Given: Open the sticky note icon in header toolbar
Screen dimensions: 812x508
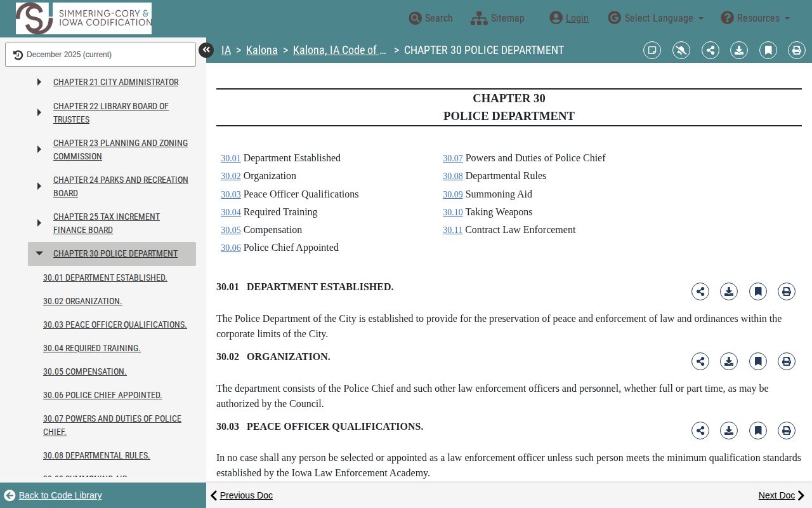Looking at the screenshot, I should pos(652,50).
